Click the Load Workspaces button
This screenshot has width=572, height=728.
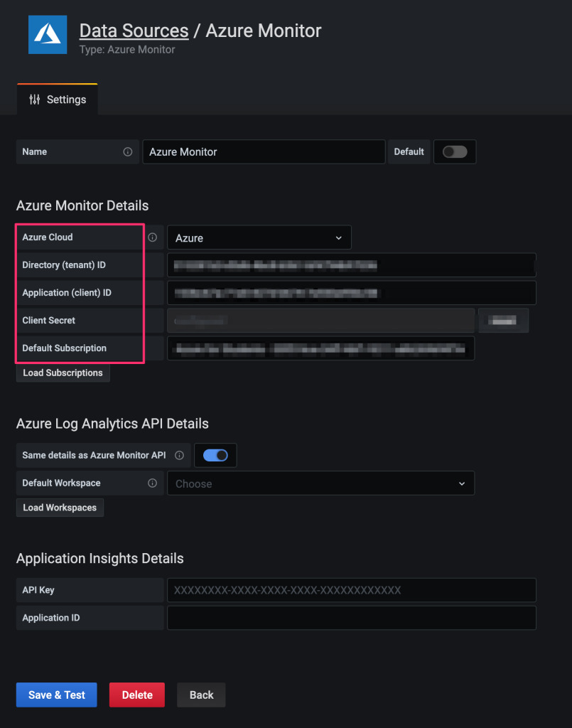[x=60, y=508]
